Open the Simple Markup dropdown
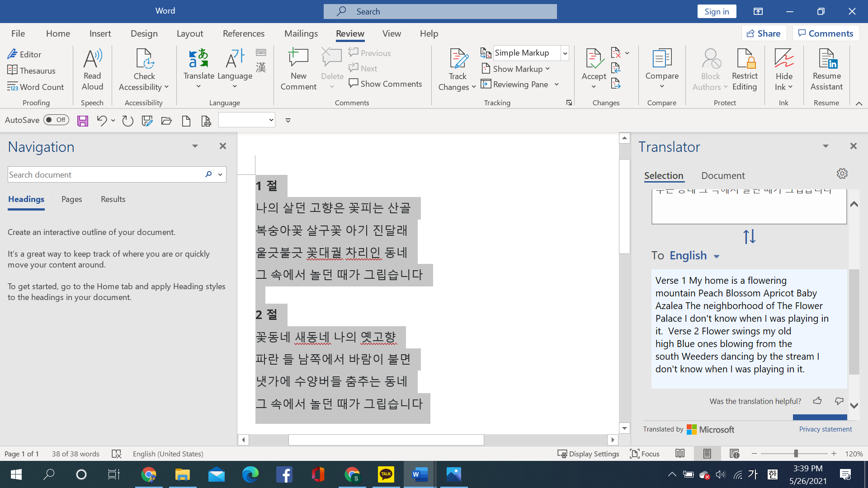 tap(565, 53)
